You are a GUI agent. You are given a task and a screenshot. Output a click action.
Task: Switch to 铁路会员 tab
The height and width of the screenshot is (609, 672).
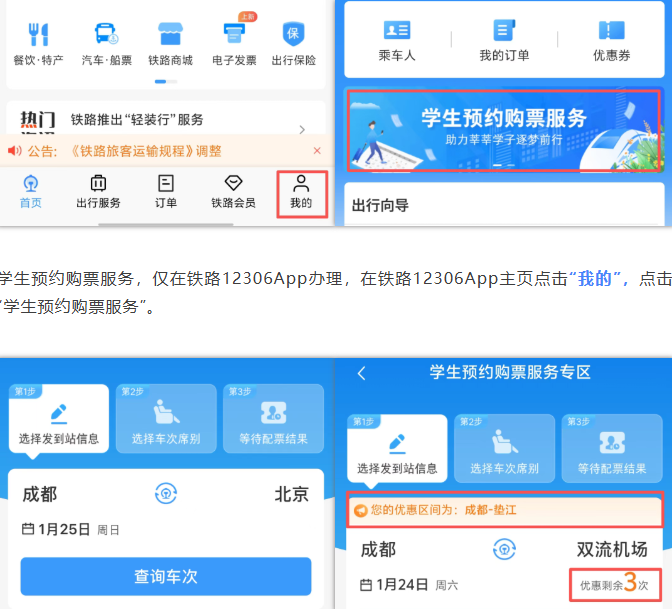point(233,190)
